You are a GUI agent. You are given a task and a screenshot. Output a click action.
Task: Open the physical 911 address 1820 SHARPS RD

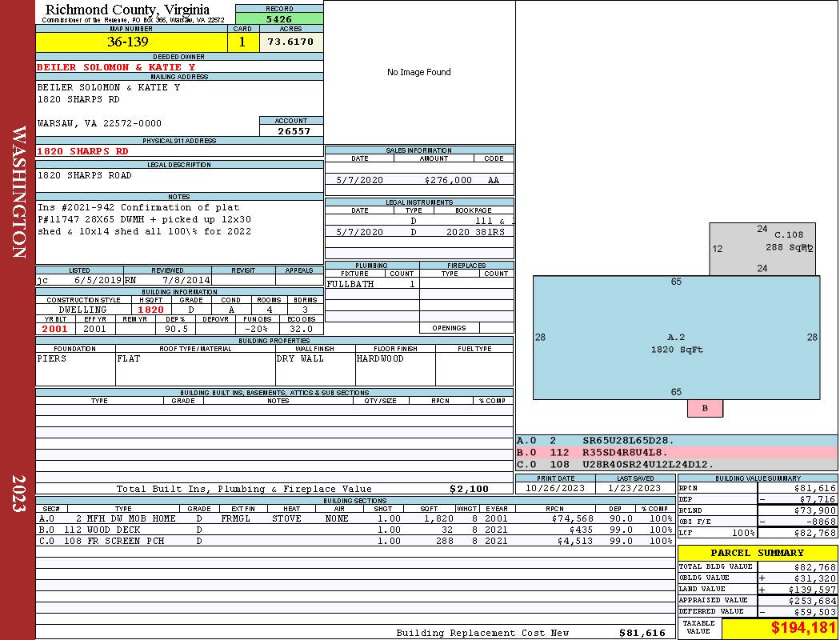(x=82, y=151)
